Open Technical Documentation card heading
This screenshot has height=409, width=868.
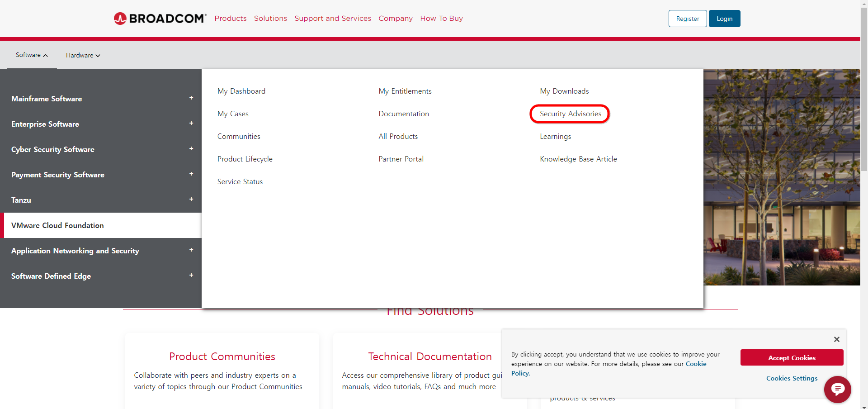(x=430, y=357)
